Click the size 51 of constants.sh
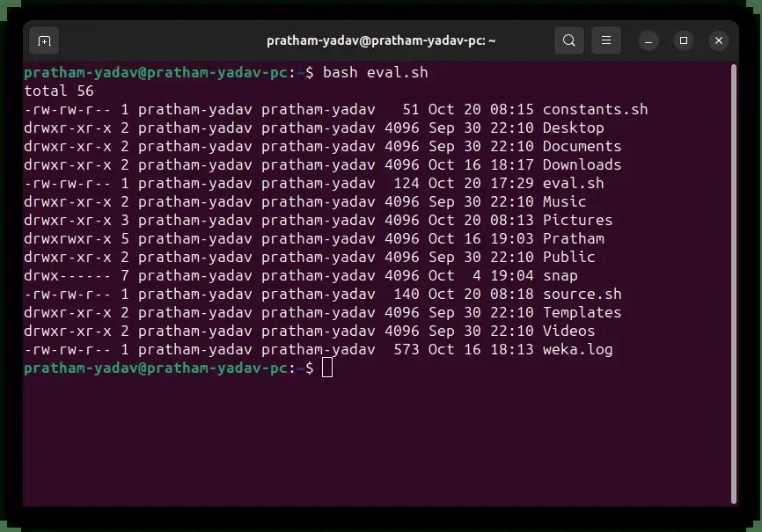The width and height of the screenshot is (762, 532). point(410,109)
